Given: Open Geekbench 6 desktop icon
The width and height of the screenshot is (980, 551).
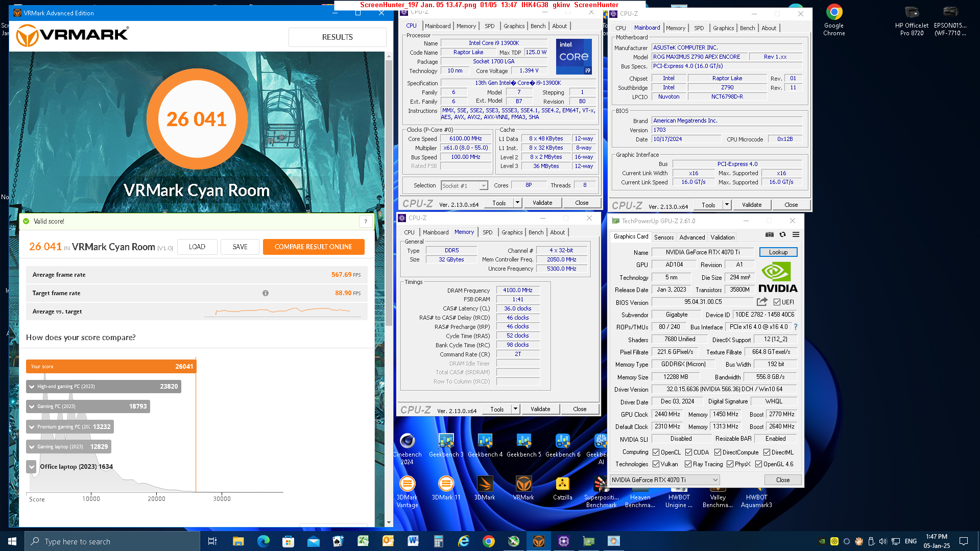Looking at the screenshot, I should click(x=562, y=445).
